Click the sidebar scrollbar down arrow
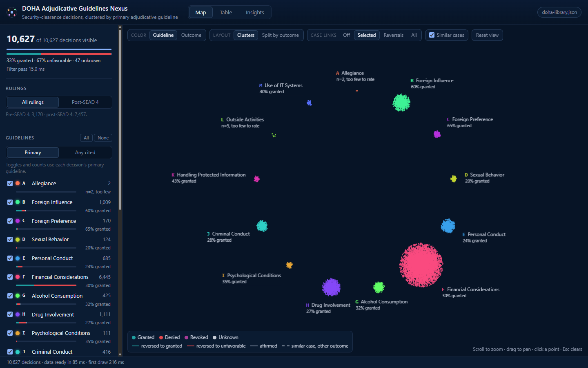 [120, 355]
